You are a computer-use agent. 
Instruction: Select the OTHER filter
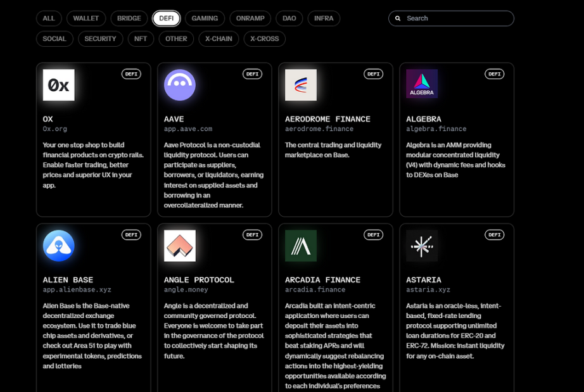[x=176, y=39]
